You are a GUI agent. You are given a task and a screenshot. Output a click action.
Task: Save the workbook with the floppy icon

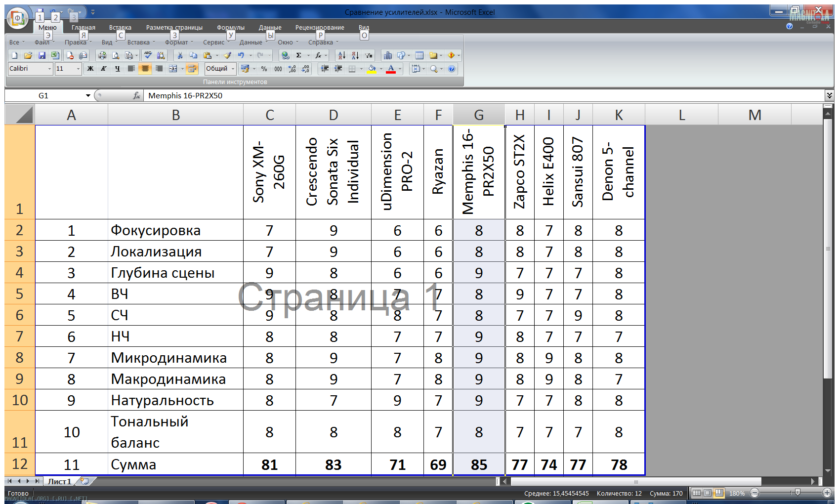click(42, 55)
